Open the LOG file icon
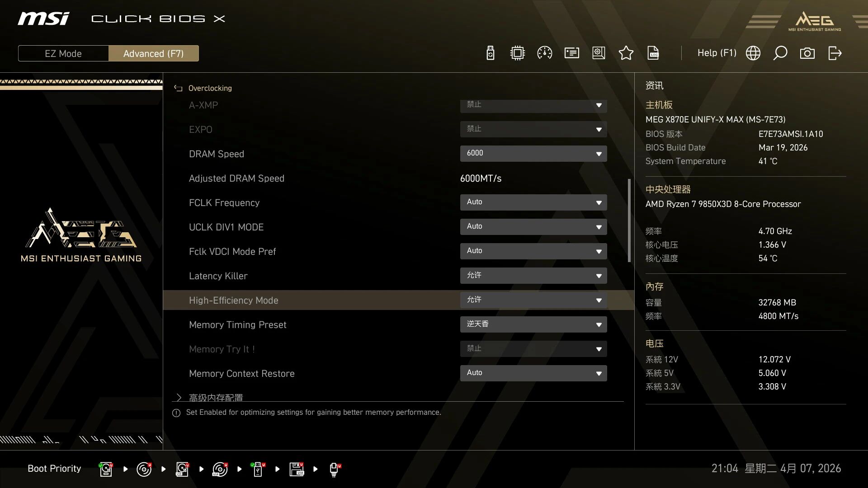 pyautogui.click(x=653, y=53)
